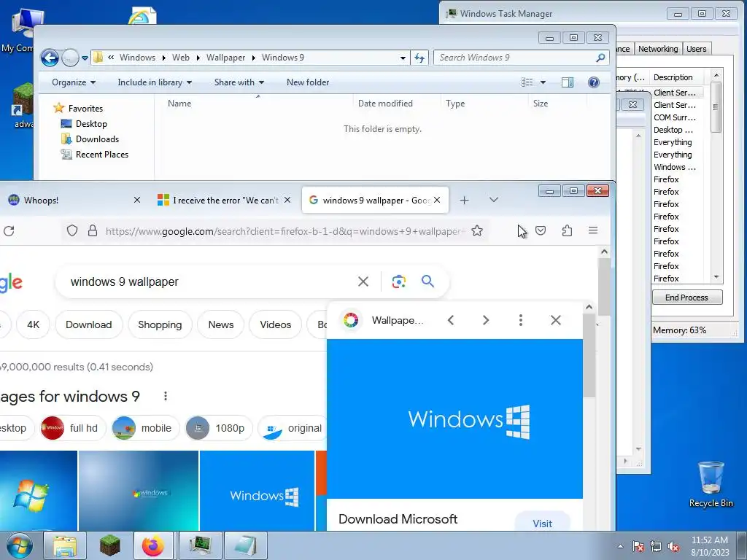
Task: Show previous image in preview panel
Action: 451,321
